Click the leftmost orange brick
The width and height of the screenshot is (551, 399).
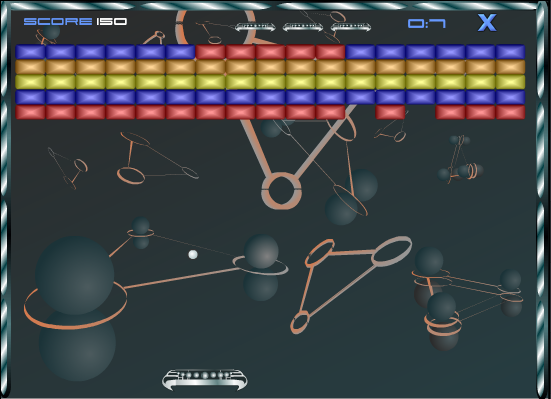[x=31, y=67]
